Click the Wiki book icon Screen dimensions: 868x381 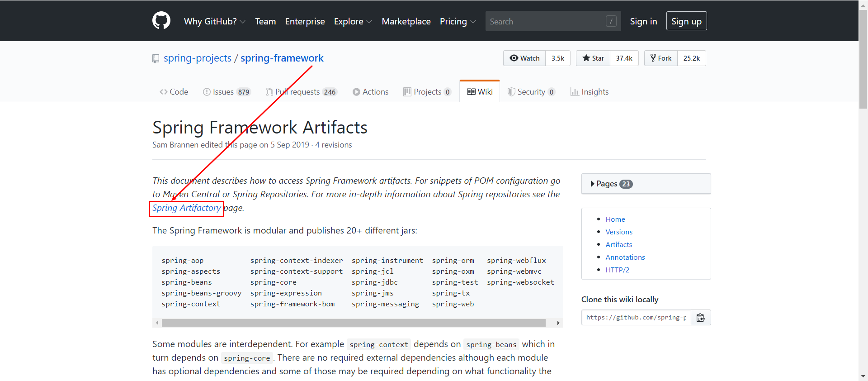pyautogui.click(x=471, y=92)
